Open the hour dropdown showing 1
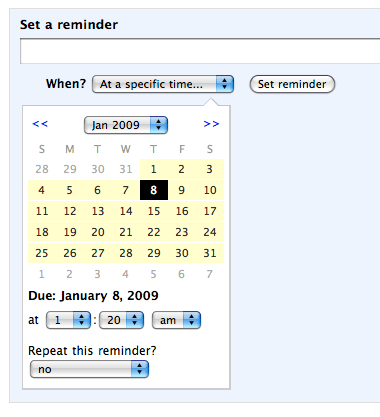 pos(68,320)
